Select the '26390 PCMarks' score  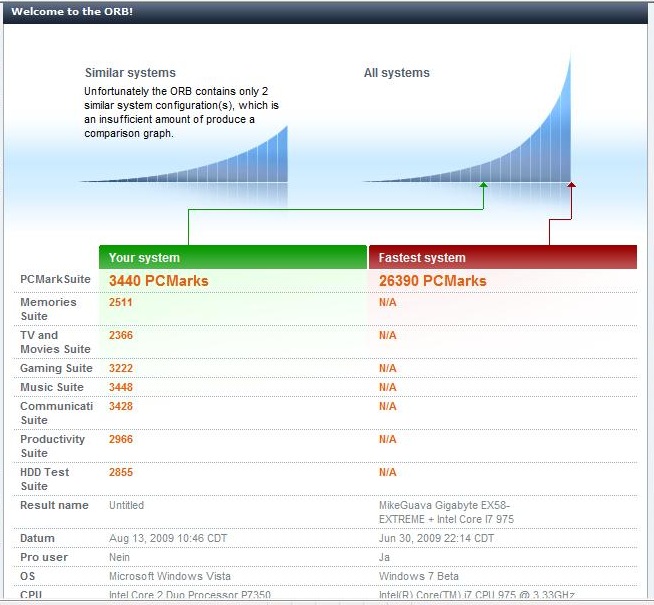pyautogui.click(x=433, y=281)
